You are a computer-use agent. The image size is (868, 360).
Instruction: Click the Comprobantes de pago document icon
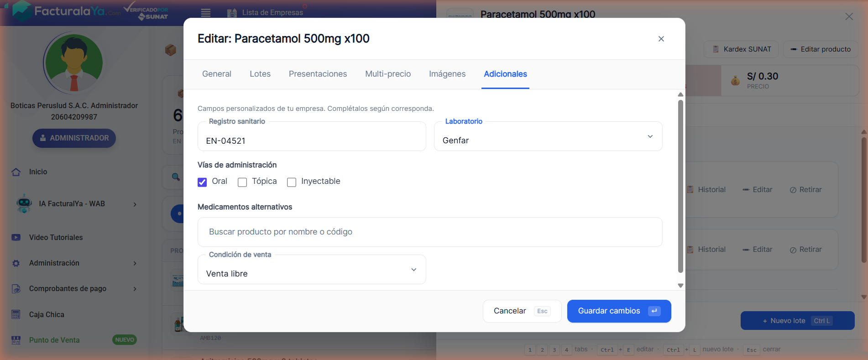tap(16, 289)
